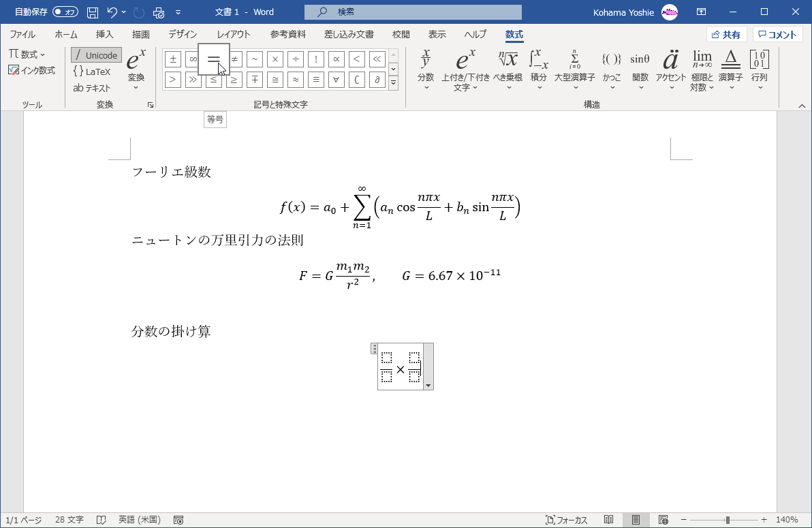Image resolution: width=812 pixels, height=528 pixels.
Task: Insert the much-greater-than (≫) symbol
Action: coord(193,80)
